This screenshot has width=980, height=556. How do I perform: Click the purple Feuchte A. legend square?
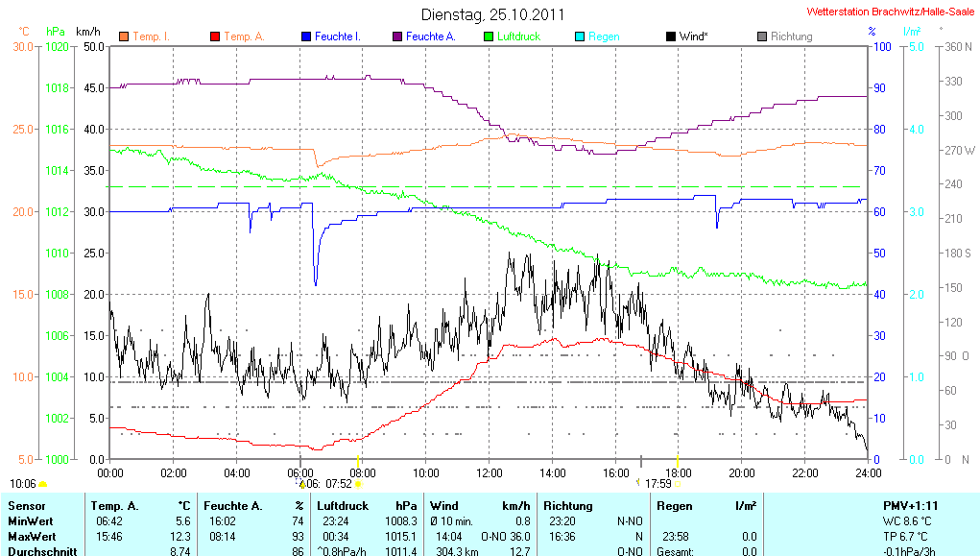[x=397, y=36]
